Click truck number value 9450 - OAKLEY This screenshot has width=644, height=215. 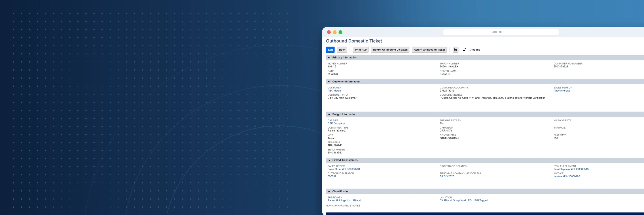point(449,67)
